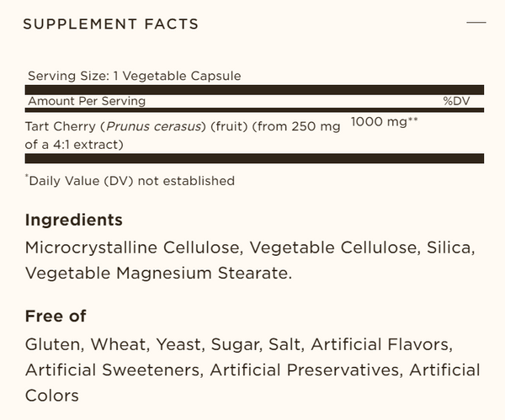Click the Supplement Facts accordion header
Image resolution: width=505 pixels, height=420 pixels.
[111, 24]
